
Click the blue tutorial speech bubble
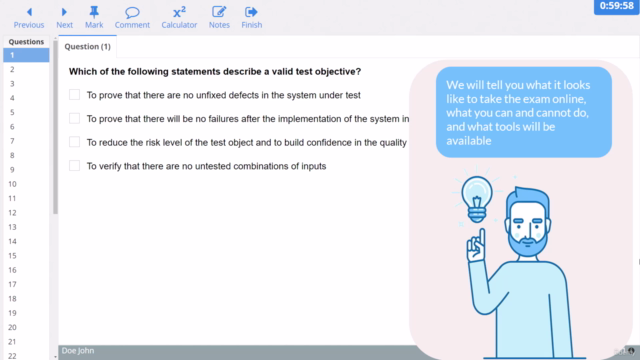pyautogui.click(x=524, y=112)
